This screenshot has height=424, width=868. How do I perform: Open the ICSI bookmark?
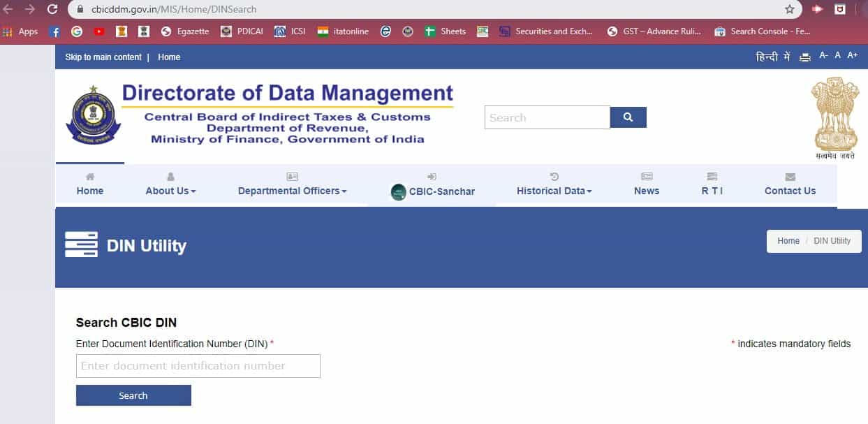290,31
